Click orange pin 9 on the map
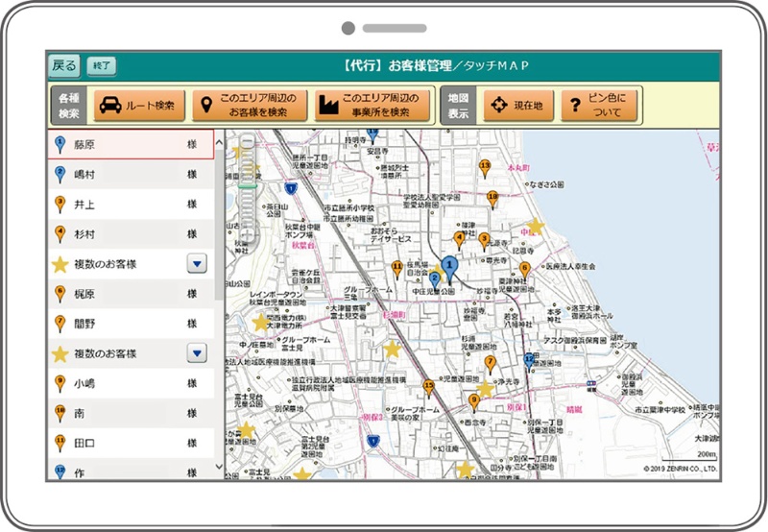The width and height of the screenshot is (768, 532). tap(473, 401)
